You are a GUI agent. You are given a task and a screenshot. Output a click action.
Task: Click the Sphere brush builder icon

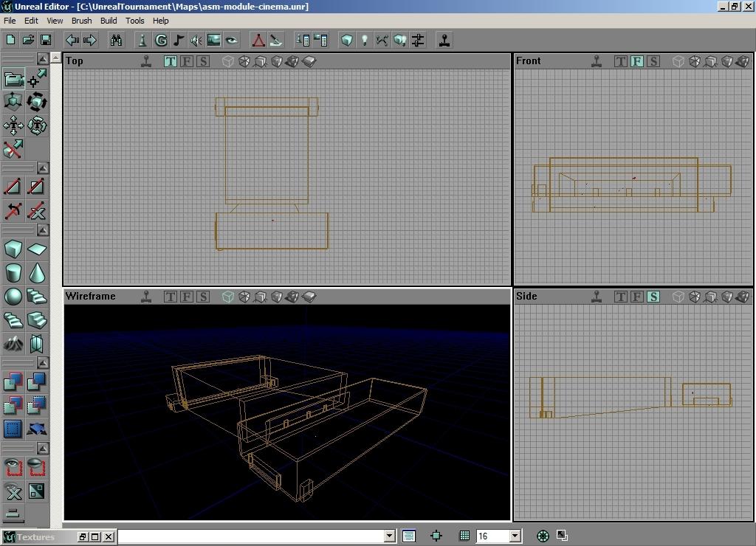point(13,297)
